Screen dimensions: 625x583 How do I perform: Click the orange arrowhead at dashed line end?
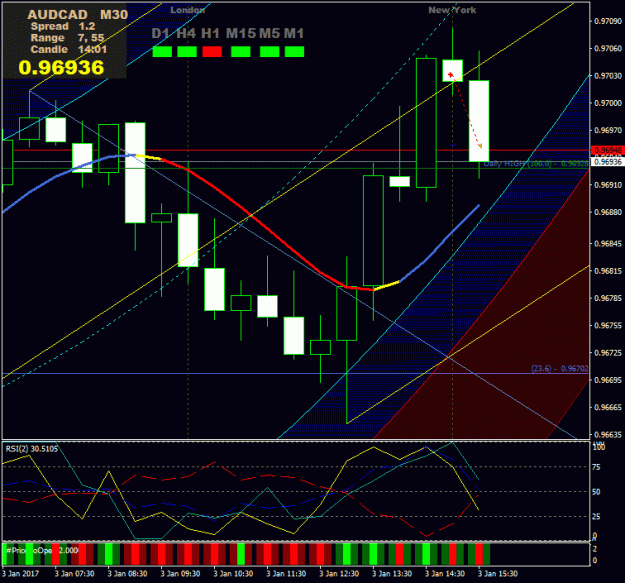[x=480, y=146]
